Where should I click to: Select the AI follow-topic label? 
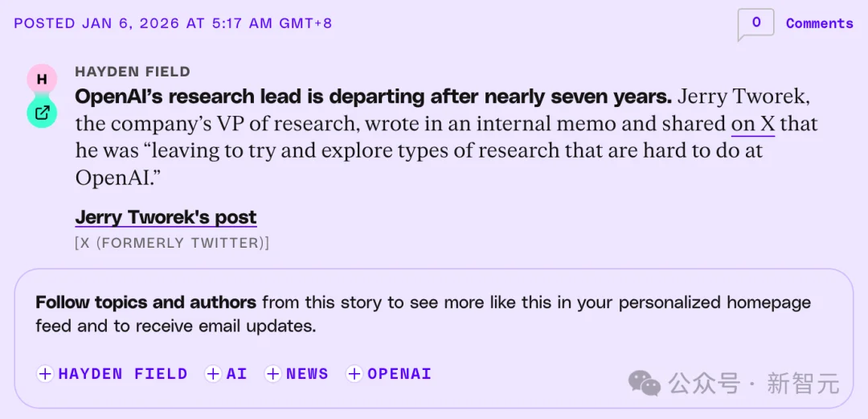[x=236, y=374]
